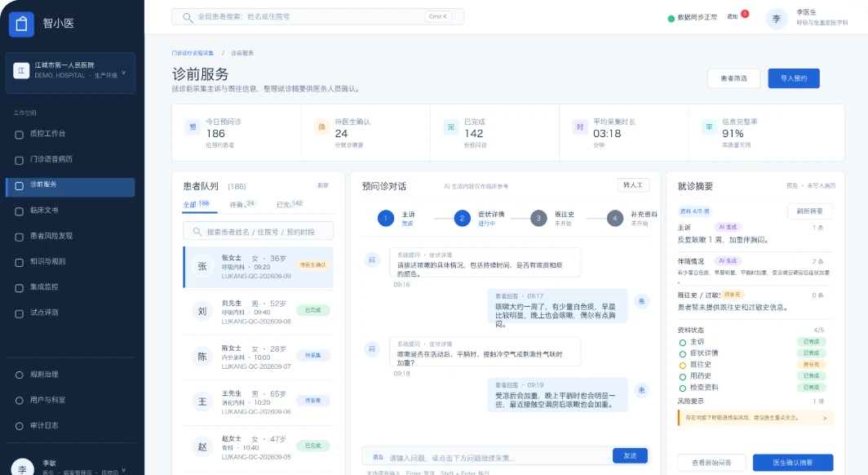Click the 李医生 avatar in header
The width and height of the screenshot is (868, 475).
tap(776, 19)
